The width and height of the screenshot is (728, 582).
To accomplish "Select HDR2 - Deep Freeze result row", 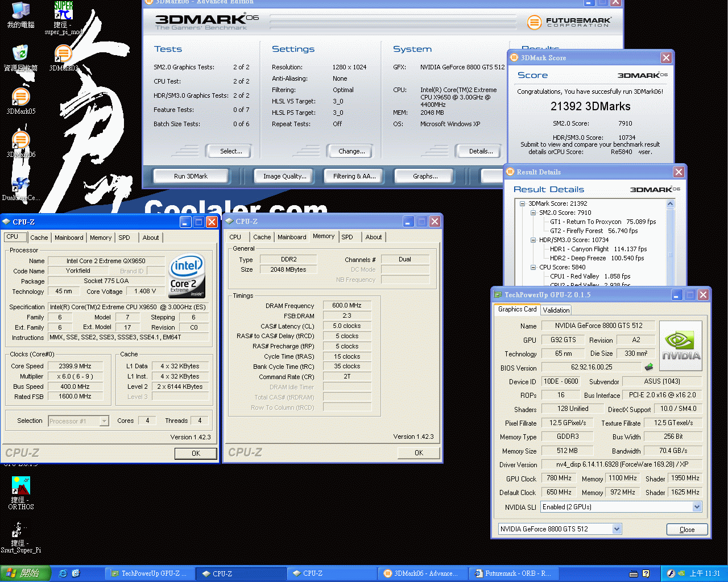I will click(597, 258).
